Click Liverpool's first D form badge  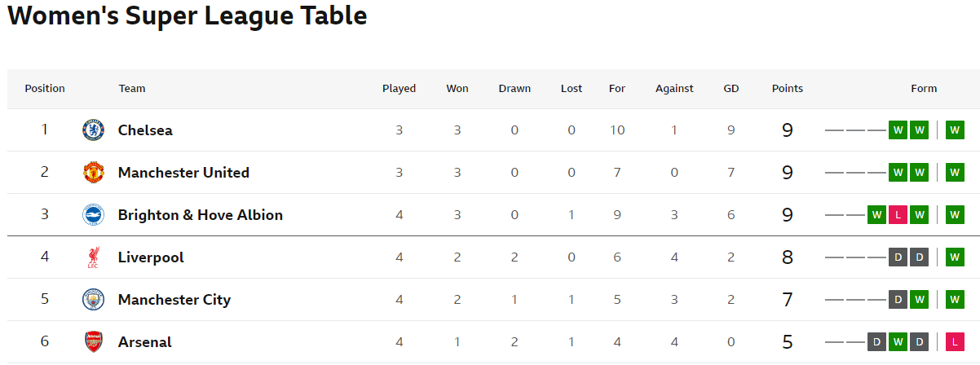click(x=898, y=257)
